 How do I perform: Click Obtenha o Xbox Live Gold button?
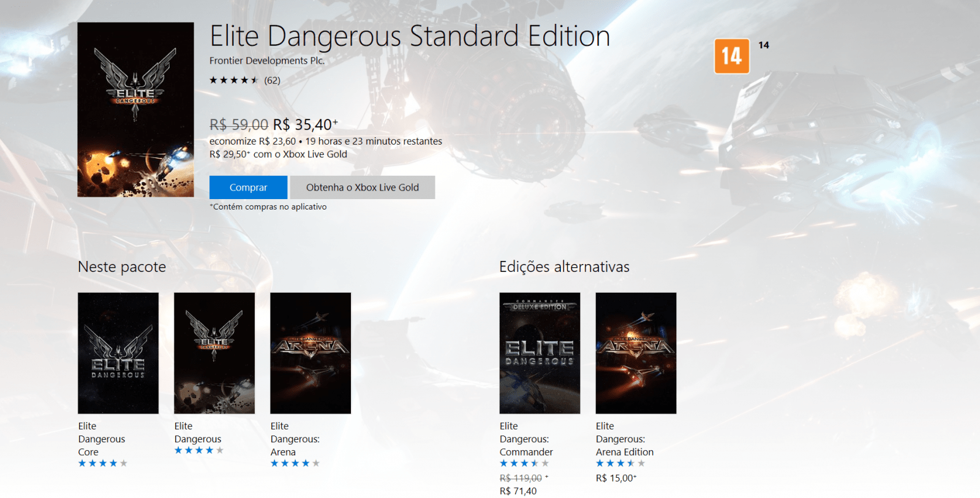(x=363, y=187)
